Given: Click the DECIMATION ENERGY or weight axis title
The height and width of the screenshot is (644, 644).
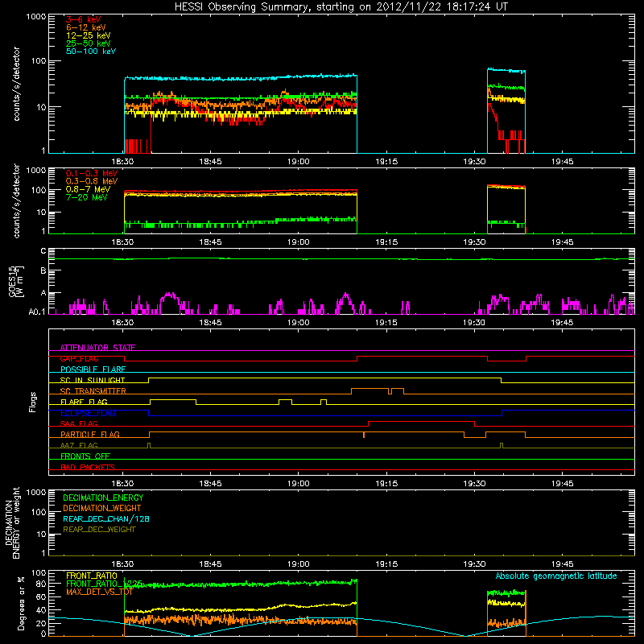Looking at the screenshot, I should point(12,522).
